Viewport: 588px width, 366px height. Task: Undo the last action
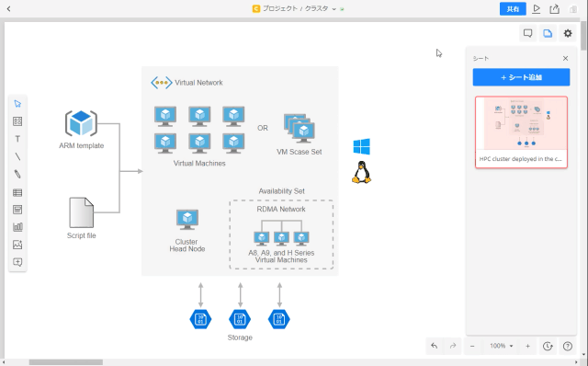(435, 346)
